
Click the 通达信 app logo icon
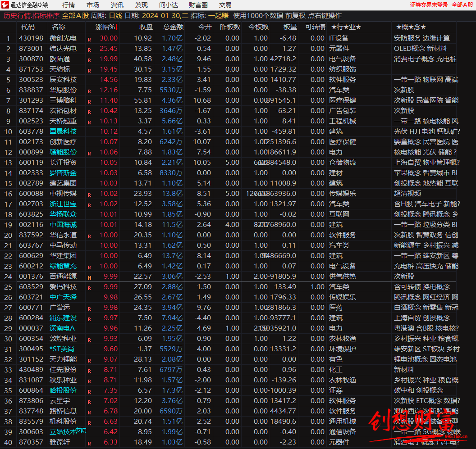5,5
